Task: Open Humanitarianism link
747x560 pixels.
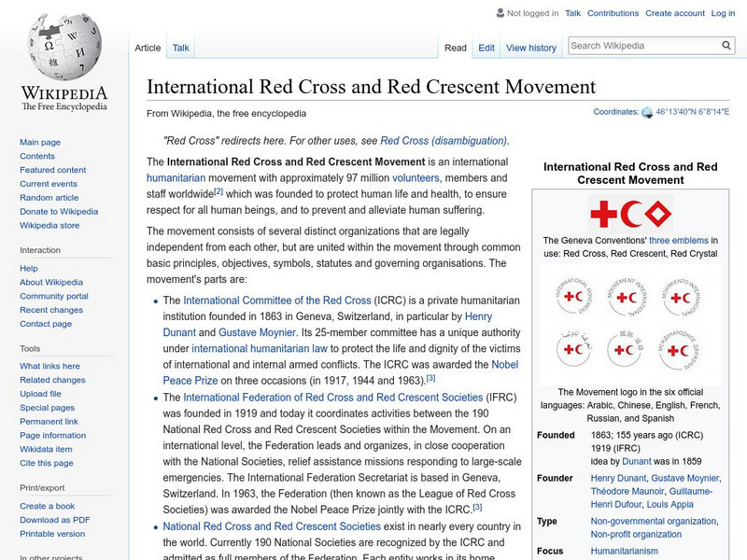Action: (x=624, y=551)
